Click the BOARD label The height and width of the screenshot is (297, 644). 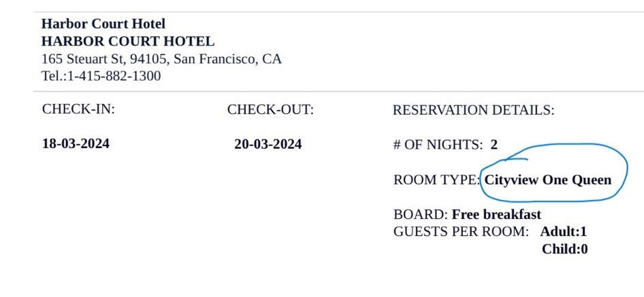(x=420, y=215)
